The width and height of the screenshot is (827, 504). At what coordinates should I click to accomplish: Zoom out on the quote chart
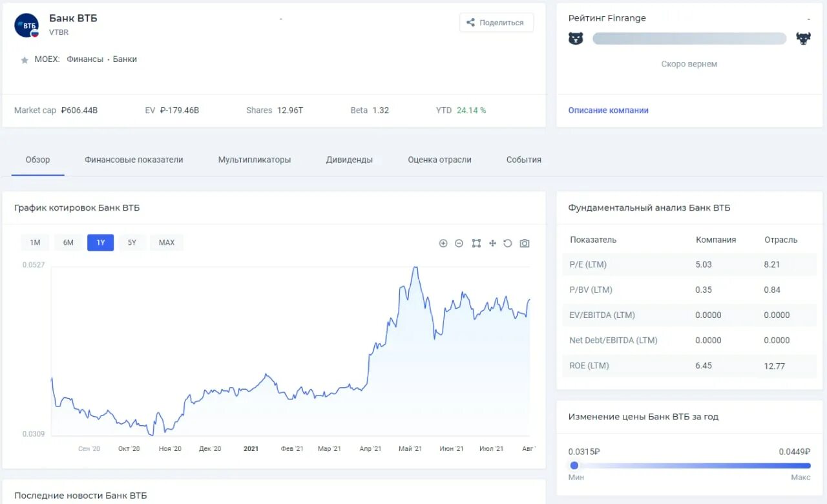point(459,244)
